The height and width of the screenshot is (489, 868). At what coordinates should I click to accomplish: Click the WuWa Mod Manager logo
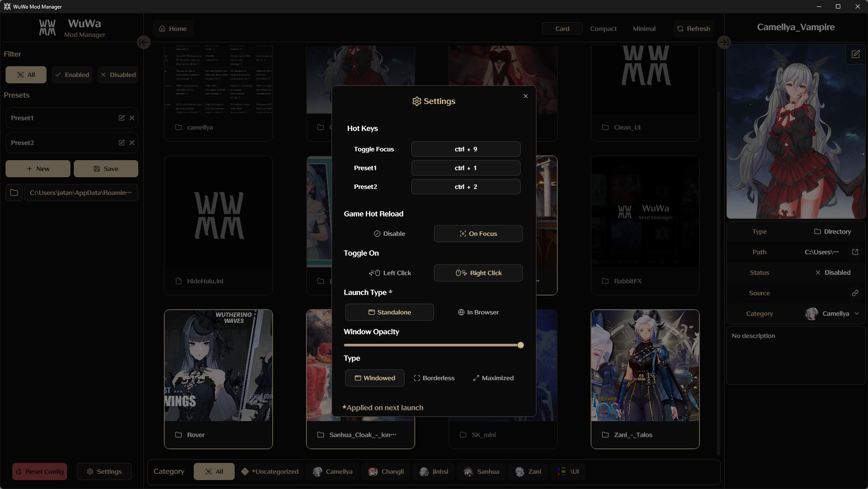click(47, 27)
